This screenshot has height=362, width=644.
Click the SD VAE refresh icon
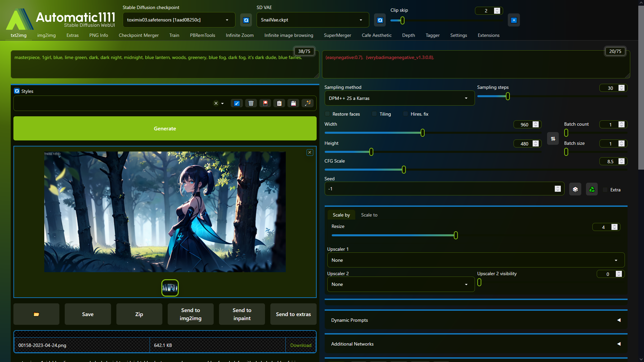click(x=380, y=20)
